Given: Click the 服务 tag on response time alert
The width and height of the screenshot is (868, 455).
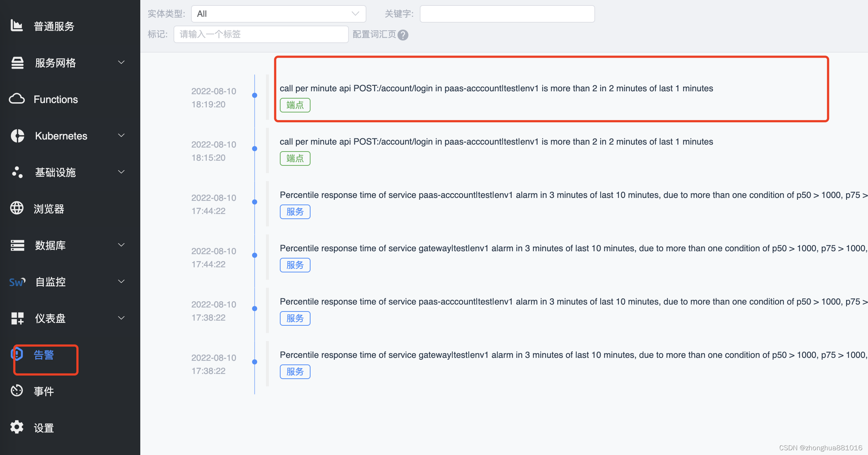Looking at the screenshot, I should tap(295, 212).
